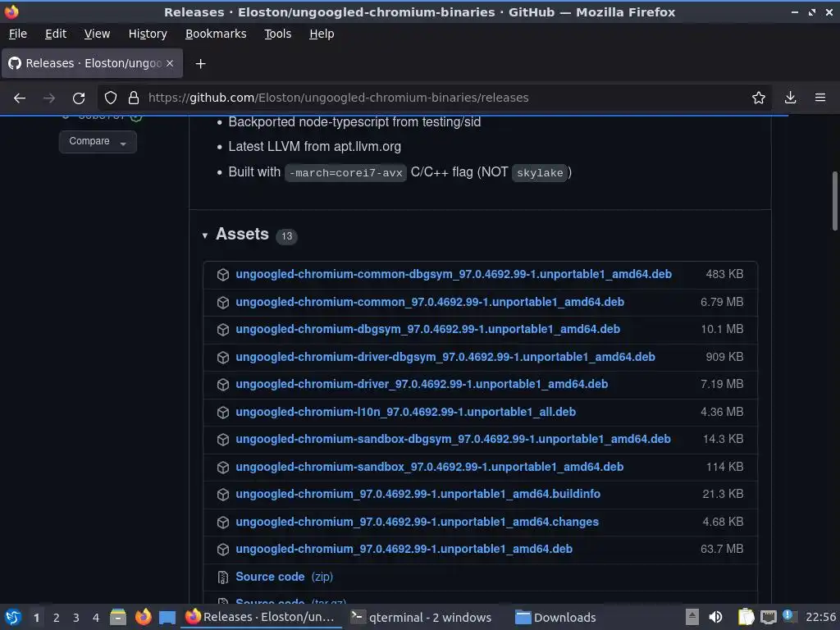Click the page vertical scrollbar thumb
The height and width of the screenshot is (630, 840).
tap(834, 201)
